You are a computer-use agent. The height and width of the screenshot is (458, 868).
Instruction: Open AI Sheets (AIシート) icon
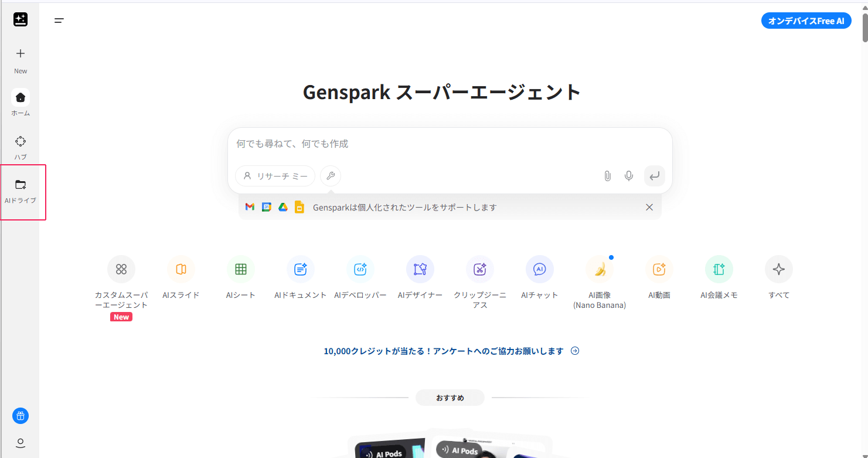point(241,269)
